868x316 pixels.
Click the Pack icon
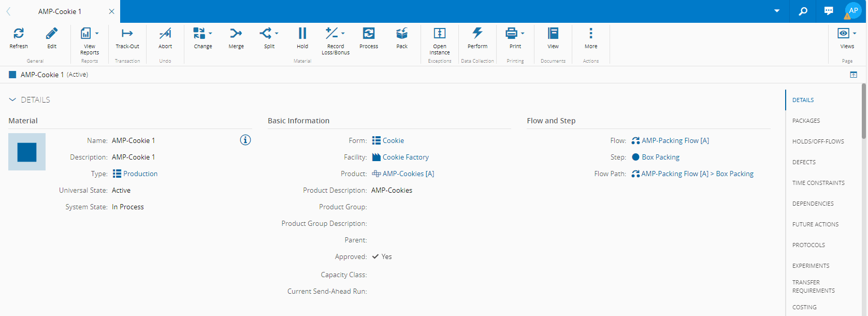(x=402, y=34)
